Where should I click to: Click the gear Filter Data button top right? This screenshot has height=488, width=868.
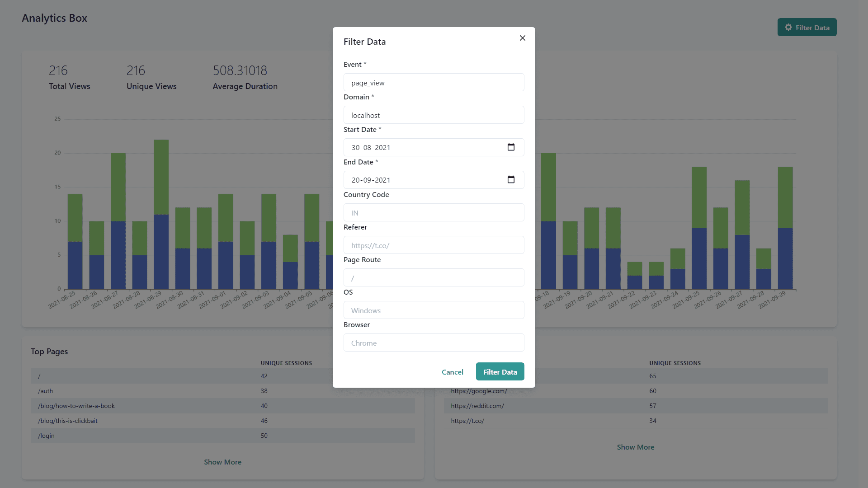click(x=807, y=28)
